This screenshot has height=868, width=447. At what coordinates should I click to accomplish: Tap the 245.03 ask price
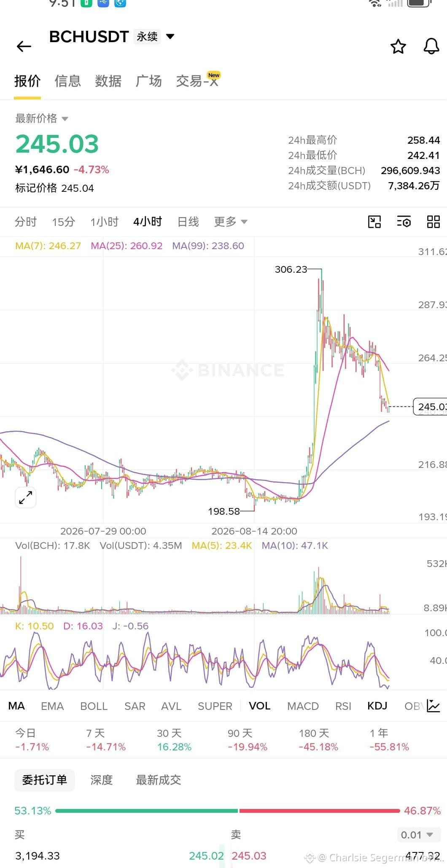[249, 856]
